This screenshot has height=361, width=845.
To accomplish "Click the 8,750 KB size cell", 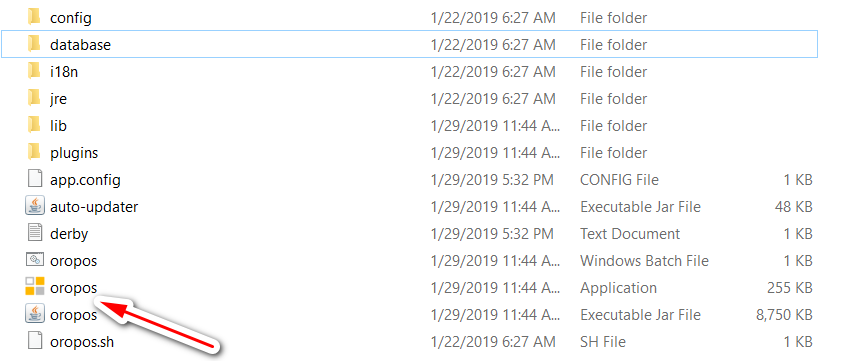I will click(784, 315).
